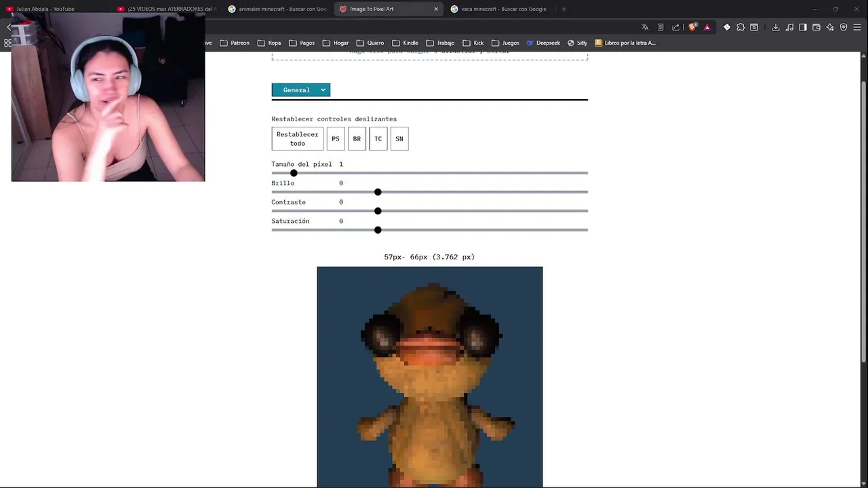Click the media control music note icon

coord(789,27)
